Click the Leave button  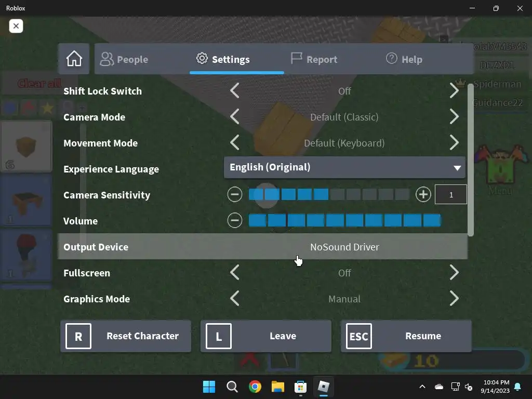[266, 336]
